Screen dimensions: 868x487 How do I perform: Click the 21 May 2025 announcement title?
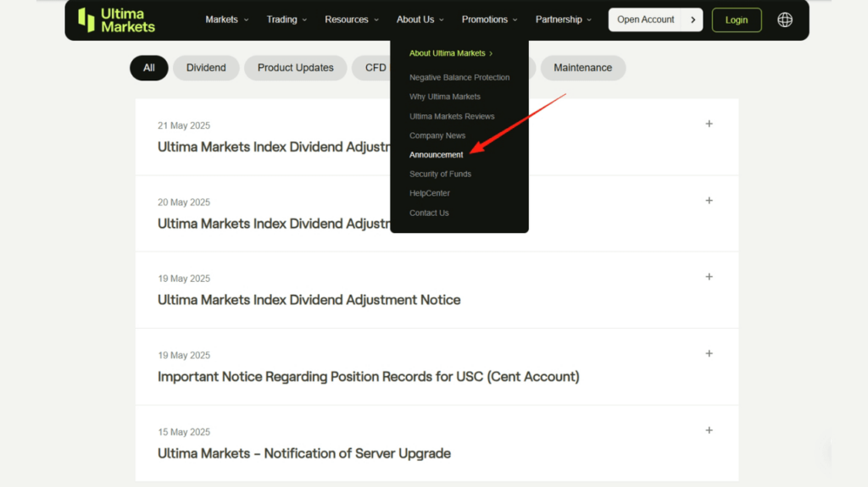pos(274,147)
